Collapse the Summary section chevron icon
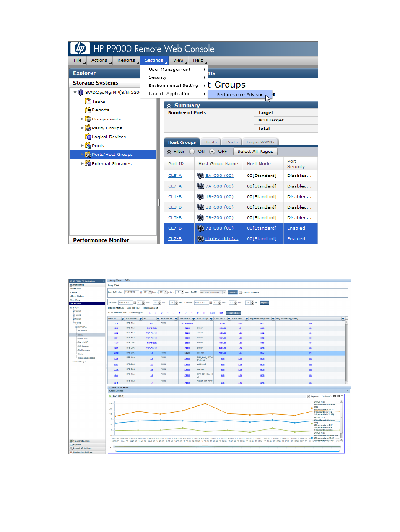 (169, 106)
